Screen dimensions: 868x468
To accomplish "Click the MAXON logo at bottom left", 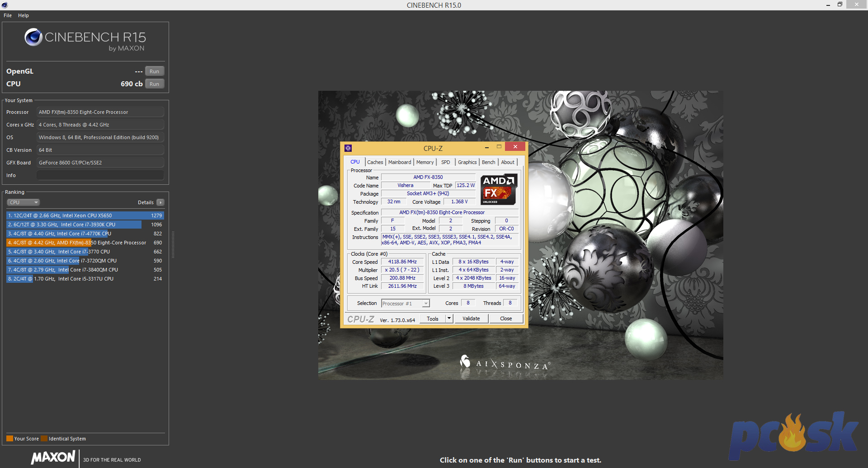I will [53, 457].
